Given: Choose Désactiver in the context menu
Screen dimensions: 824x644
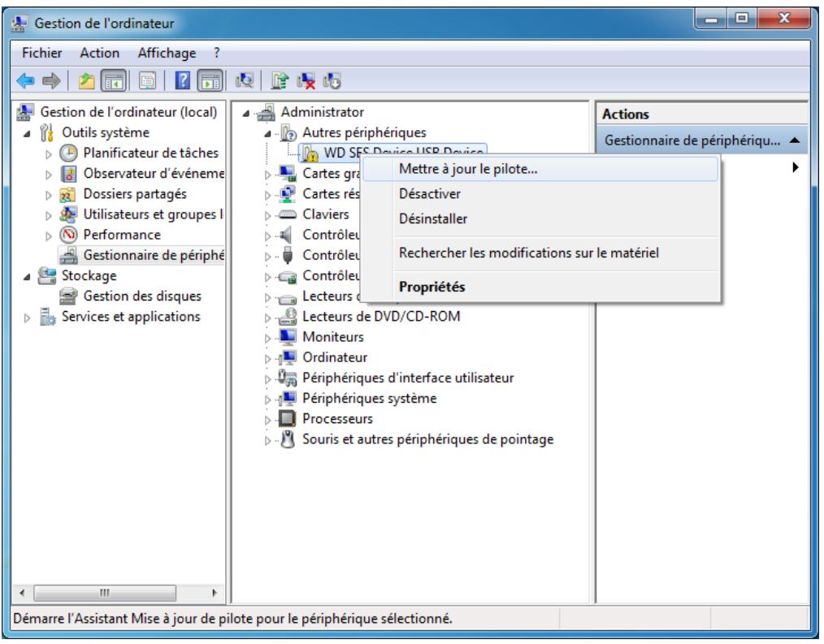Looking at the screenshot, I should pyautogui.click(x=540, y=194).
